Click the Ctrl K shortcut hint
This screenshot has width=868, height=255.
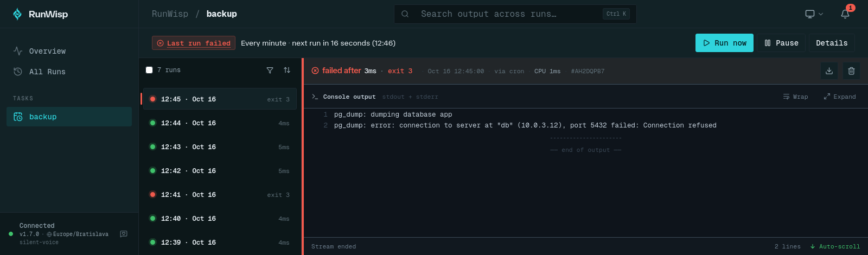click(616, 14)
